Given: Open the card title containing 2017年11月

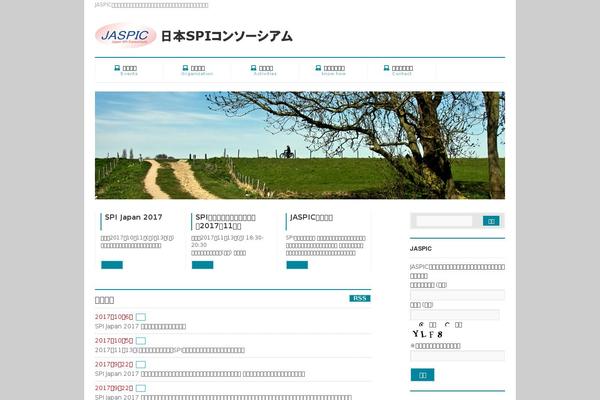Looking at the screenshot, I should pyautogui.click(x=225, y=222).
